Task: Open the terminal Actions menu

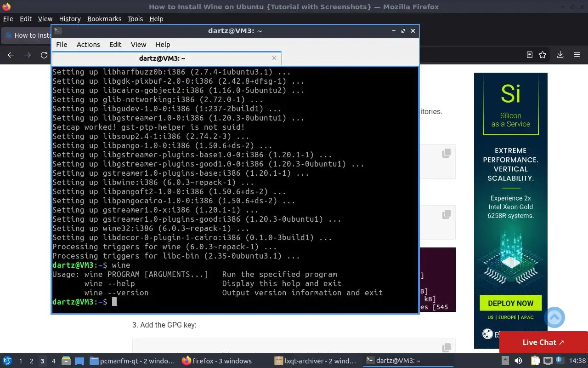Action: (88, 45)
